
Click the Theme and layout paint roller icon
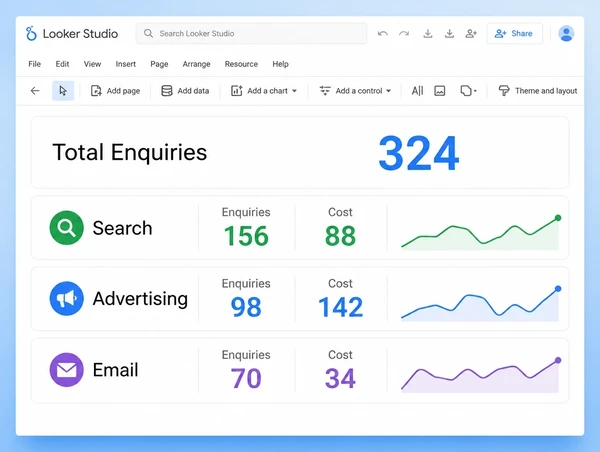click(x=504, y=91)
